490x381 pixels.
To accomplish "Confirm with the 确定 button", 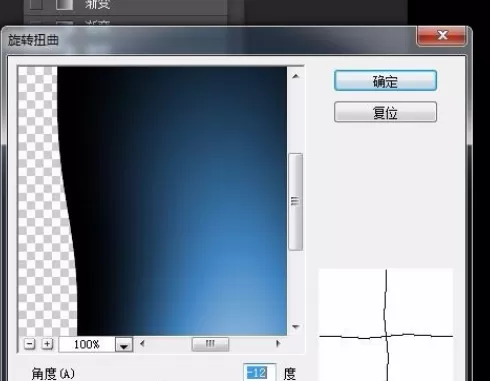I will 385,81.
